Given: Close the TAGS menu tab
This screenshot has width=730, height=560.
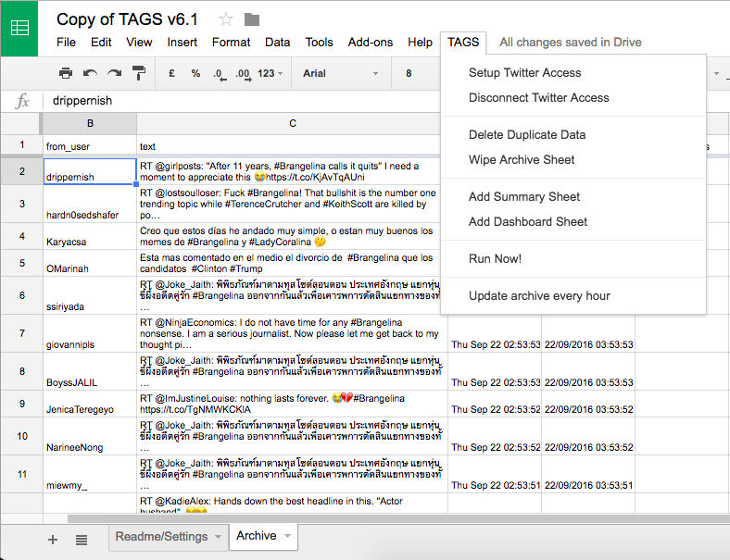Looking at the screenshot, I should 463,43.
